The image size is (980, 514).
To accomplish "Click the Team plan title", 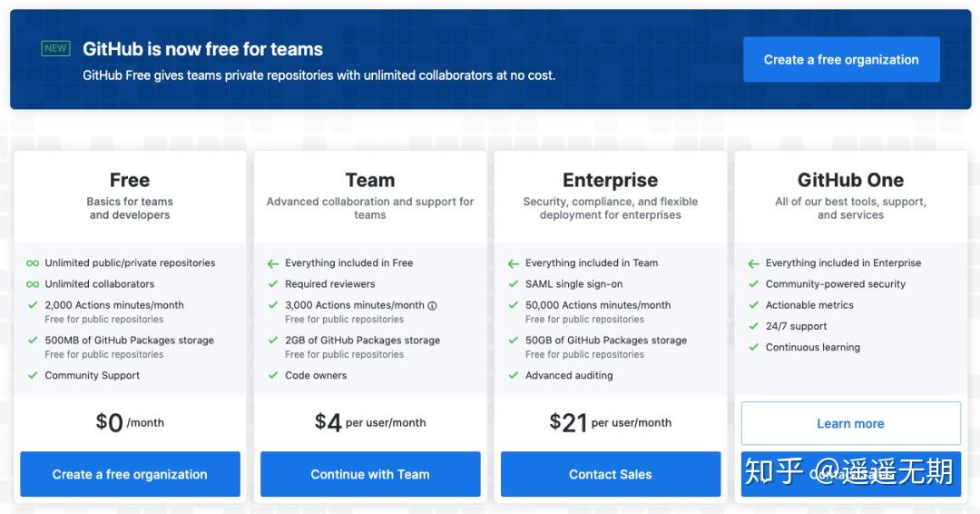I will pyautogui.click(x=370, y=180).
